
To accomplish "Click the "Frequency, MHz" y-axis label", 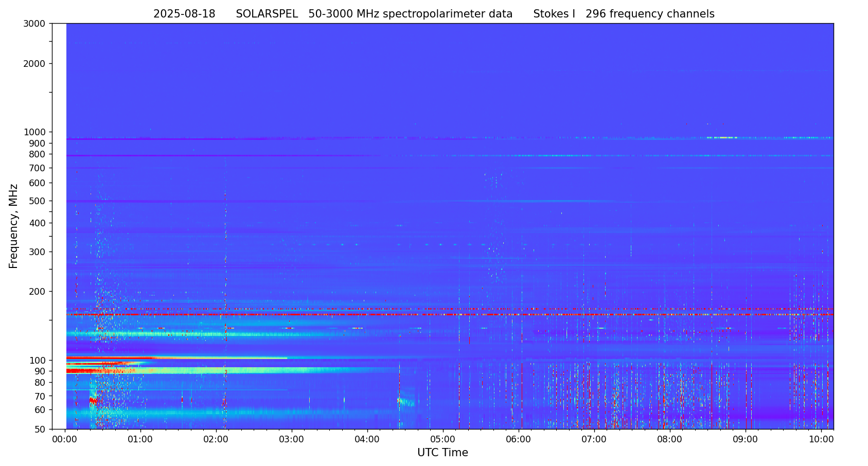I will pyautogui.click(x=14, y=226).
